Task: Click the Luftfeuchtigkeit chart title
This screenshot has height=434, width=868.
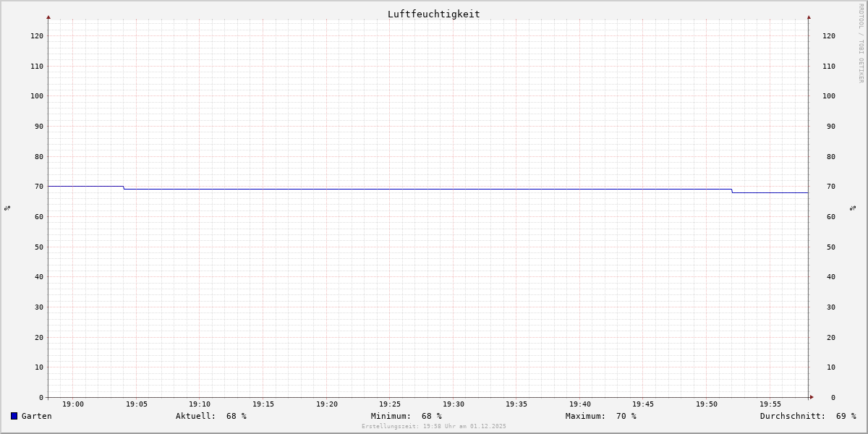Action: click(433, 14)
